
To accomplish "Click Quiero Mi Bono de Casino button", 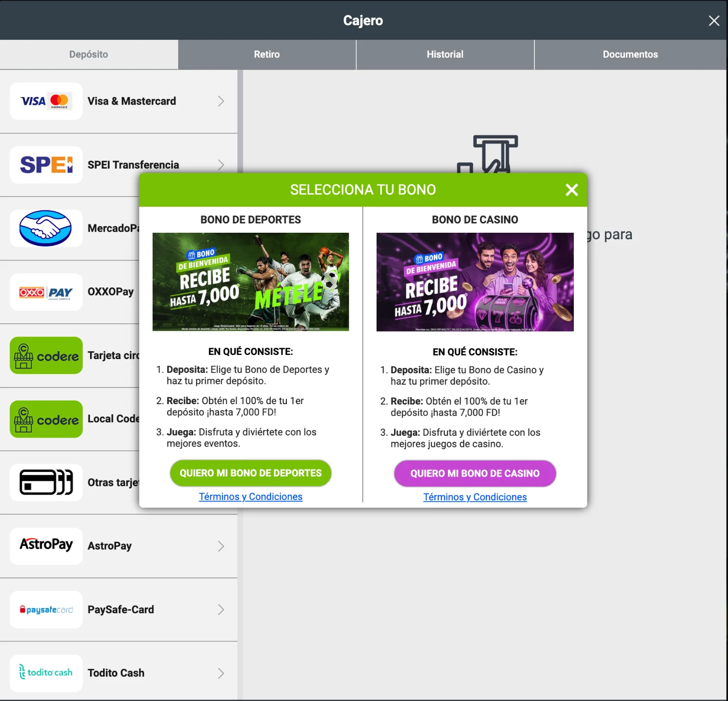I will tap(475, 473).
